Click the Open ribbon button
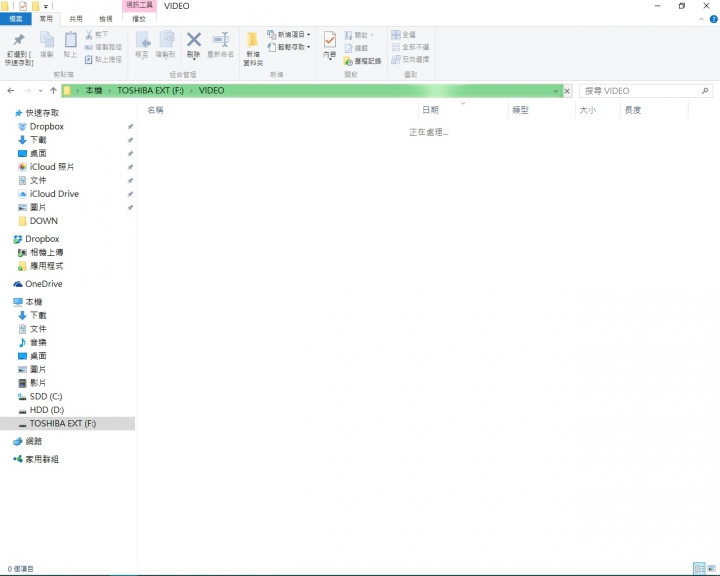Image resolution: width=720 pixels, height=576 pixels. (x=359, y=35)
